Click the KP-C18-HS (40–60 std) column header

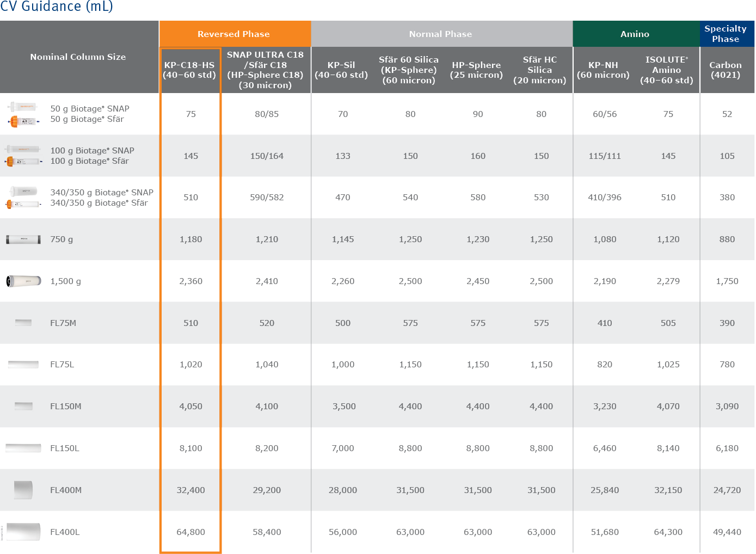[x=189, y=70]
